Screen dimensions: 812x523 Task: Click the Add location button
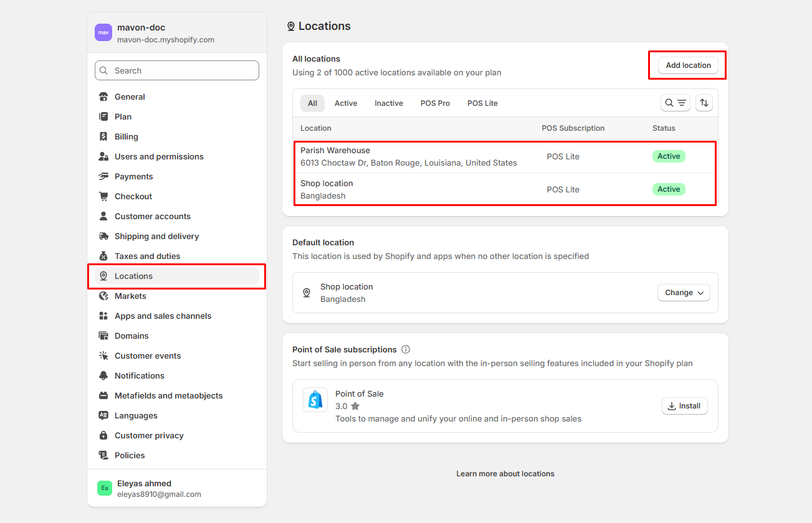pos(688,65)
